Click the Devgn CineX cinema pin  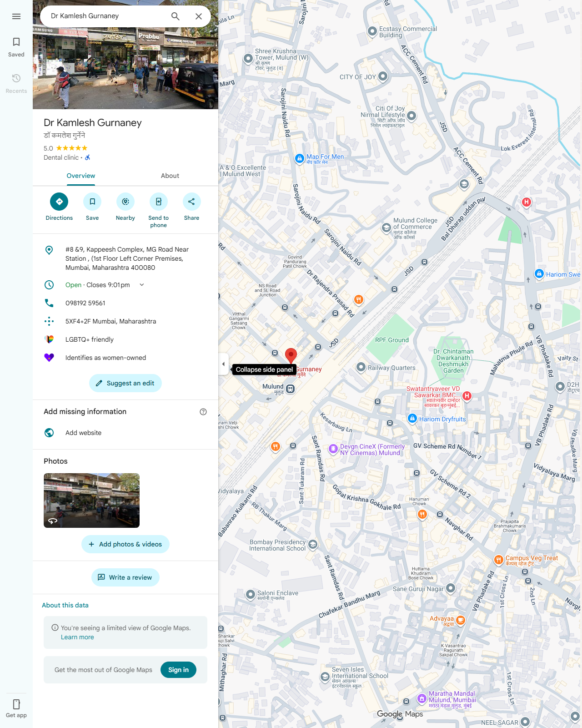333,449
